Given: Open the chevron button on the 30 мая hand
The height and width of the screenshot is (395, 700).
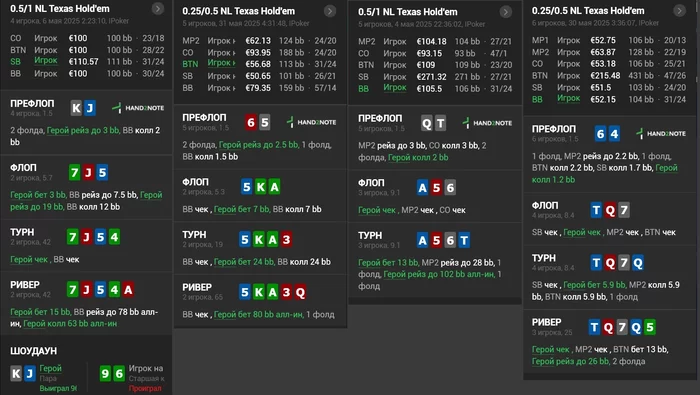Looking at the screenshot, I should pyautogui.click(x=679, y=11).
